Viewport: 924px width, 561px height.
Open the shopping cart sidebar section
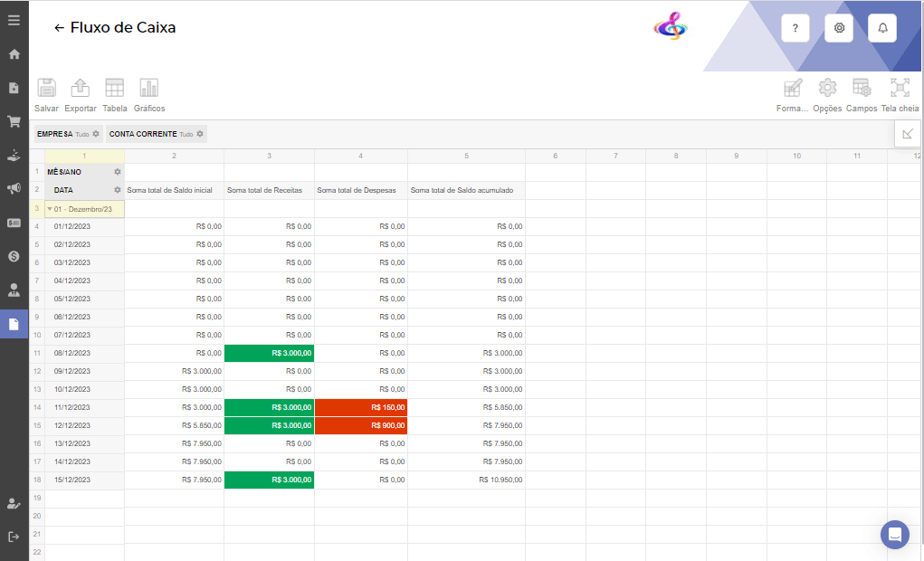click(14, 121)
